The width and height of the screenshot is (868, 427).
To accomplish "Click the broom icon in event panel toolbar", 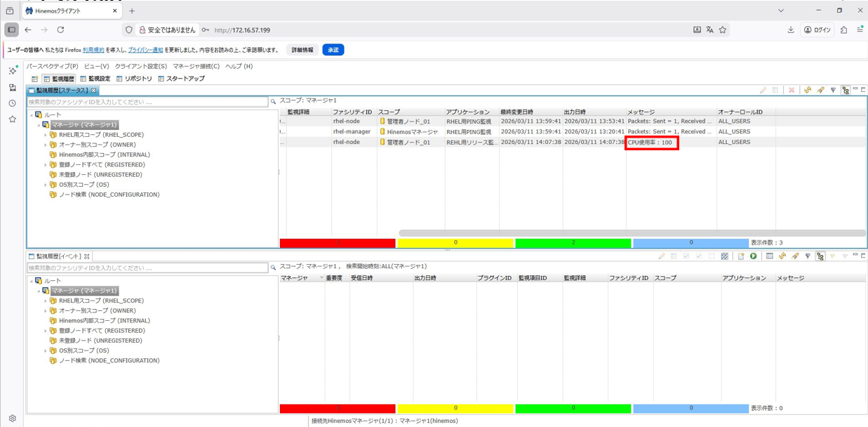I will tap(795, 256).
